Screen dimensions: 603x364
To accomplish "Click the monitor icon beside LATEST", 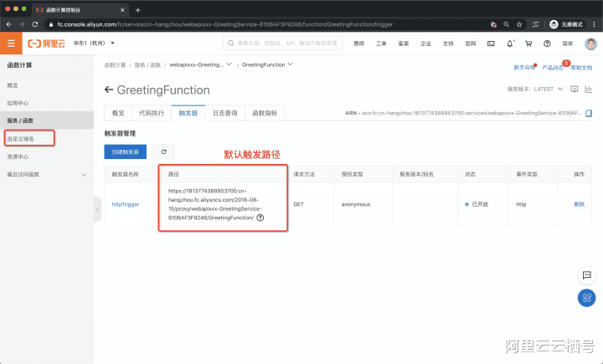I will (575, 90).
